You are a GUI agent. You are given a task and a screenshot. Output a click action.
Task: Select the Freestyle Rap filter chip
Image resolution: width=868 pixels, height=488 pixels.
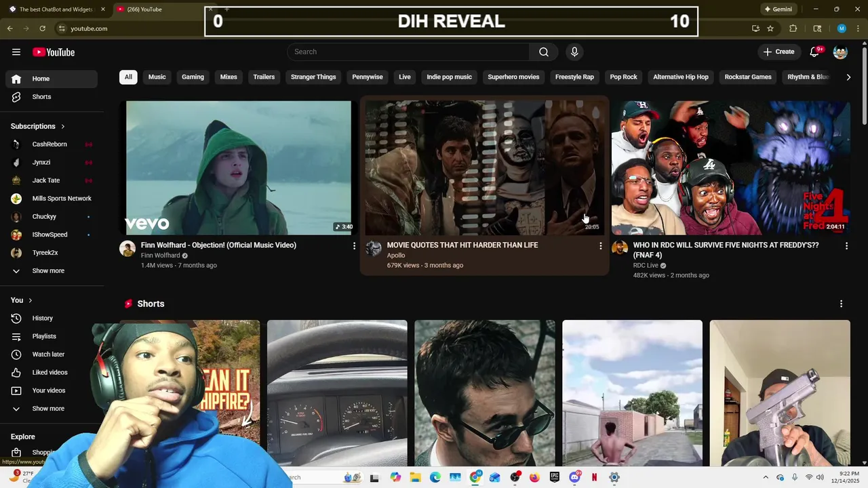click(x=574, y=77)
